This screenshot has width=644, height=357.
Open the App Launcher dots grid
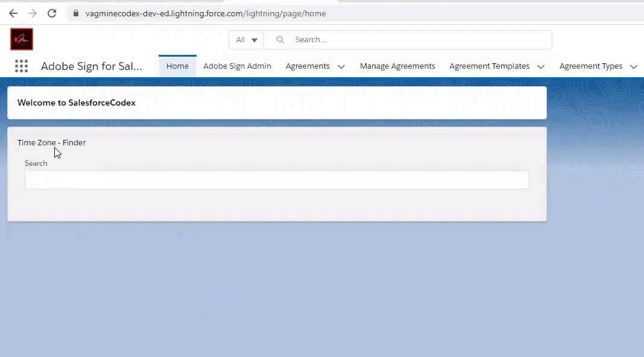[x=21, y=66]
